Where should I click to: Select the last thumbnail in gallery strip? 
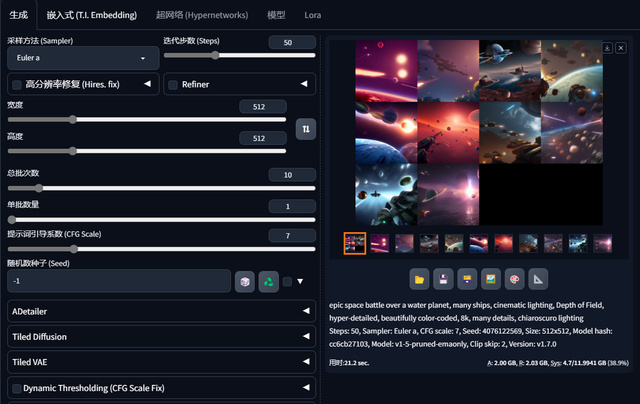(603, 244)
